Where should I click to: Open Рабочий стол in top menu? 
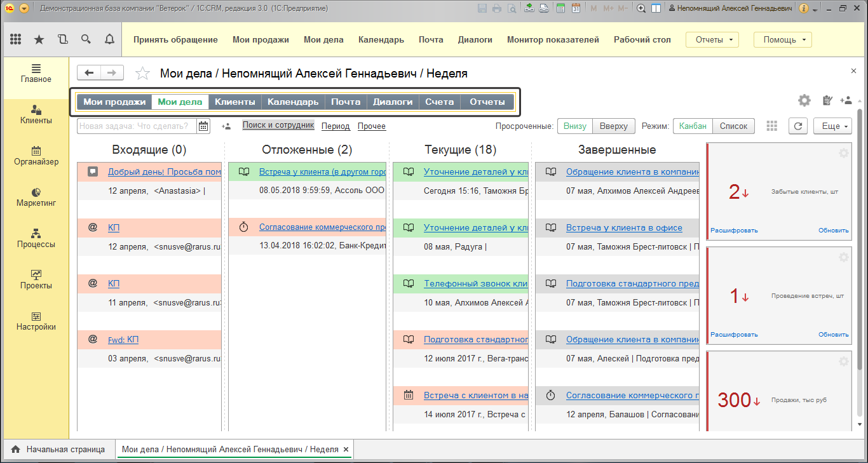[x=642, y=39]
